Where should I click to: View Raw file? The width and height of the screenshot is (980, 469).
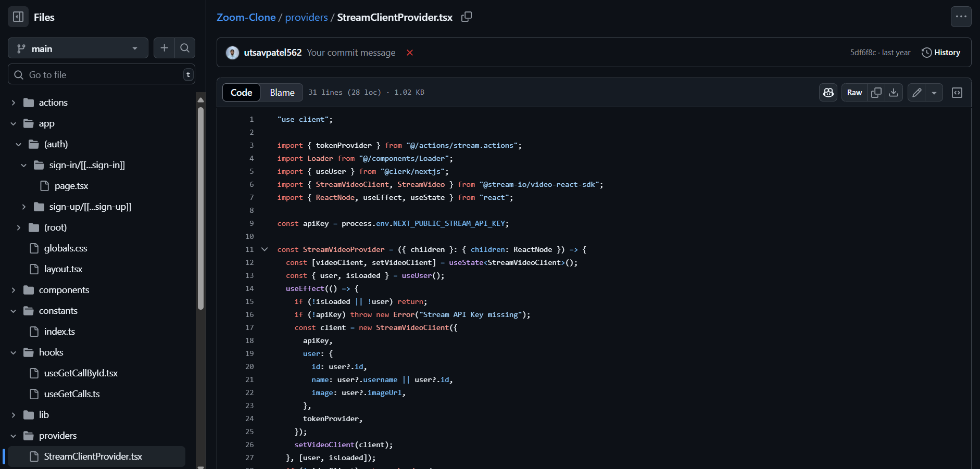point(854,92)
